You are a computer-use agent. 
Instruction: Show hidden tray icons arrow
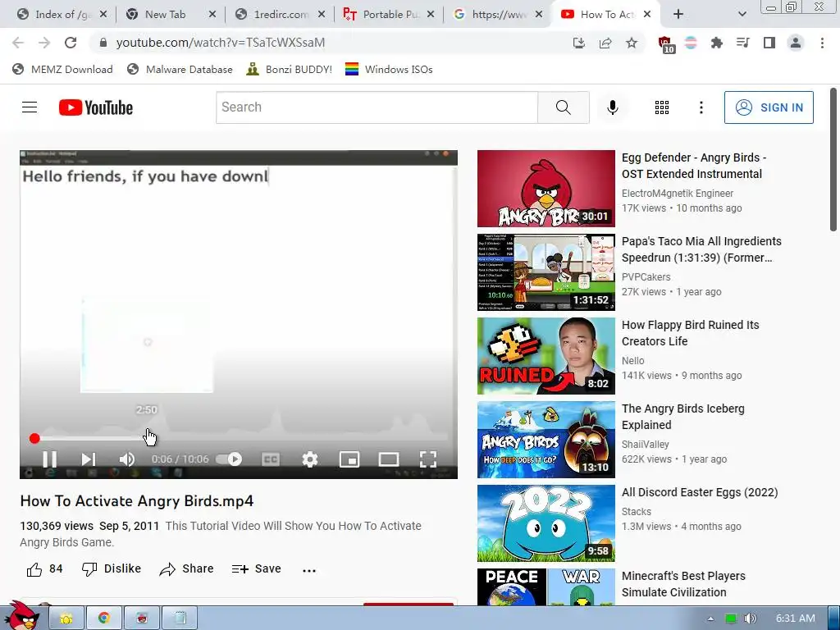[x=711, y=619]
